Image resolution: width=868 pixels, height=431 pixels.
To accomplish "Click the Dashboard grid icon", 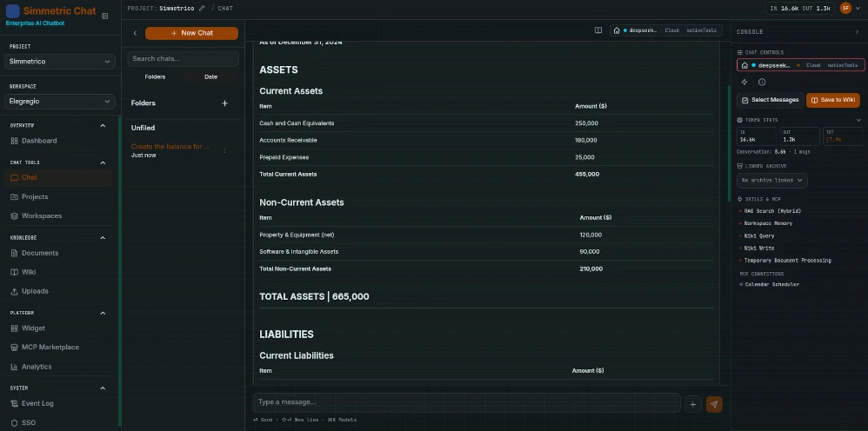I will click(15, 141).
